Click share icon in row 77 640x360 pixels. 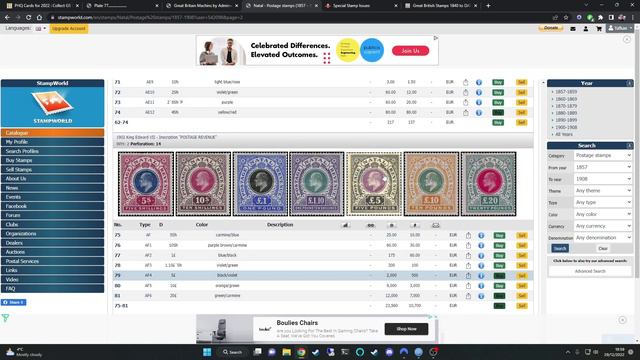[x=468, y=256]
